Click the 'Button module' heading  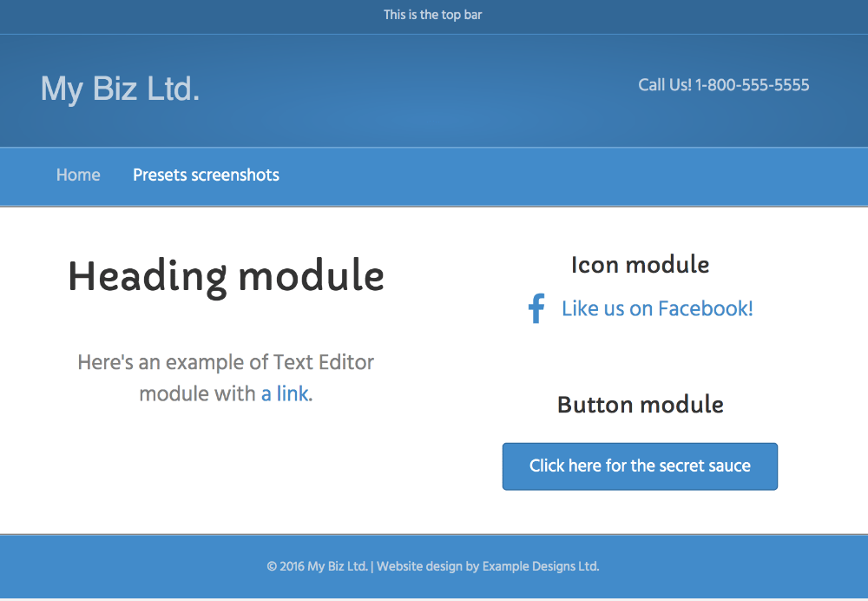point(640,405)
